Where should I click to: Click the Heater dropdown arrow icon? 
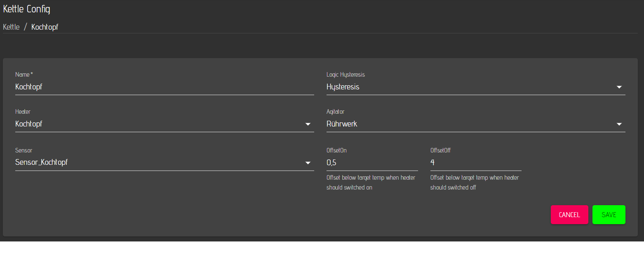308,124
